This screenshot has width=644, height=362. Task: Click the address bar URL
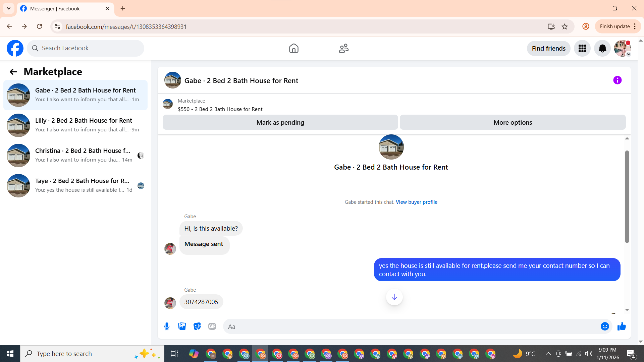[126, 26]
